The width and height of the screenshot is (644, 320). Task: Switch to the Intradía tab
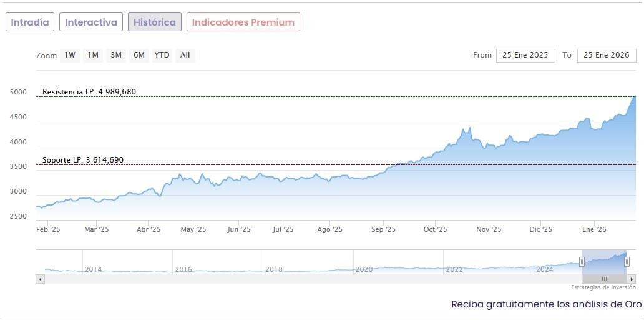(x=30, y=22)
